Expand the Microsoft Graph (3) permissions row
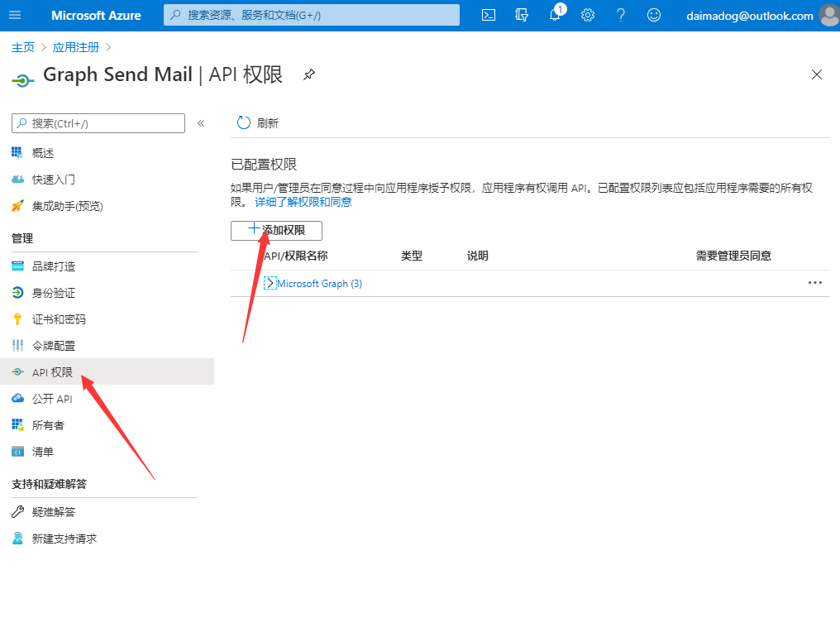The height and width of the screenshot is (642, 840). pyautogui.click(x=270, y=284)
